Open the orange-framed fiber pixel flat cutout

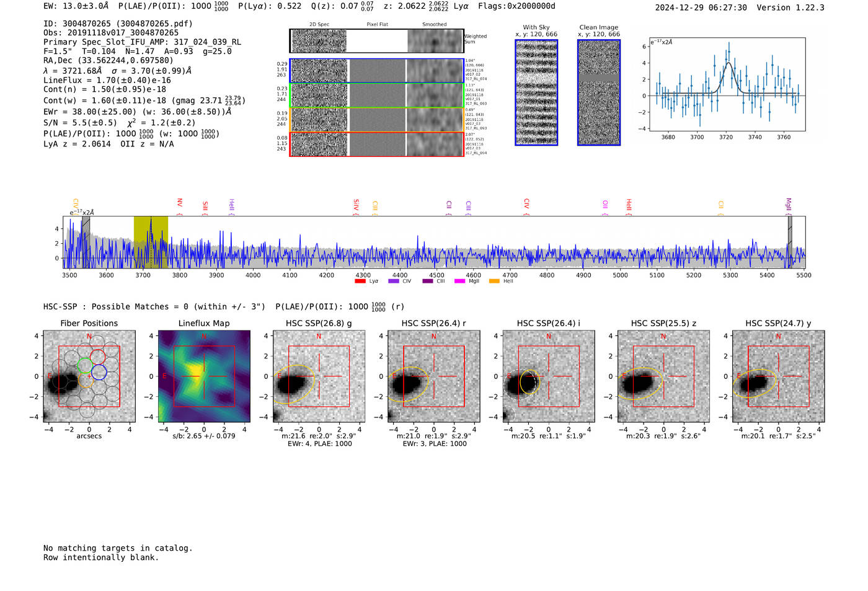click(x=377, y=120)
